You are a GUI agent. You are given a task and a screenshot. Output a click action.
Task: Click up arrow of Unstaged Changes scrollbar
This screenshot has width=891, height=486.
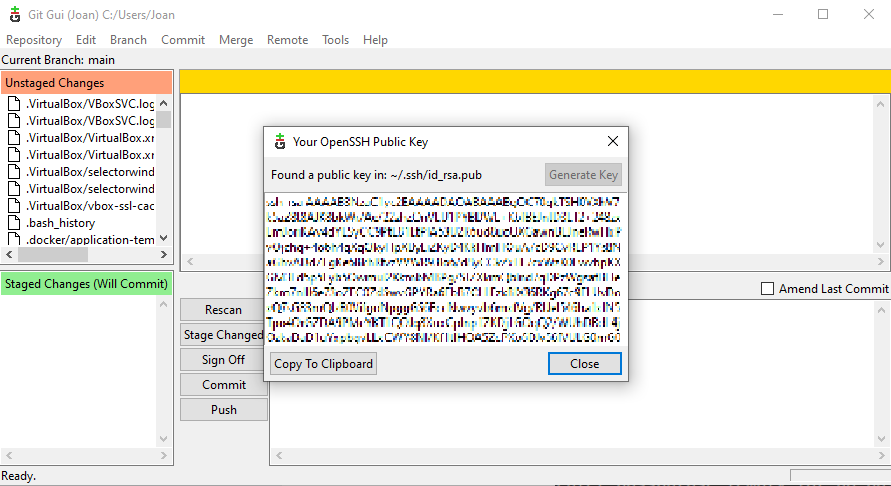coord(164,103)
